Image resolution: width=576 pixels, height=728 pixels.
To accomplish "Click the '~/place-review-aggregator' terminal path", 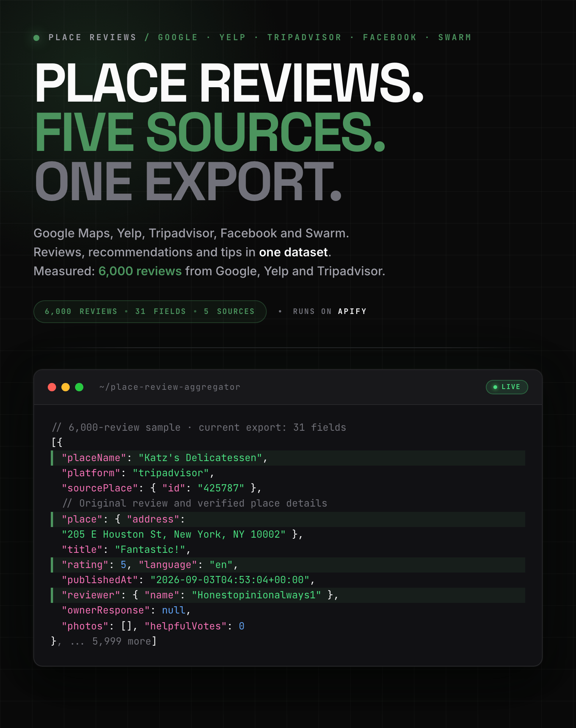I will click(x=170, y=387).
